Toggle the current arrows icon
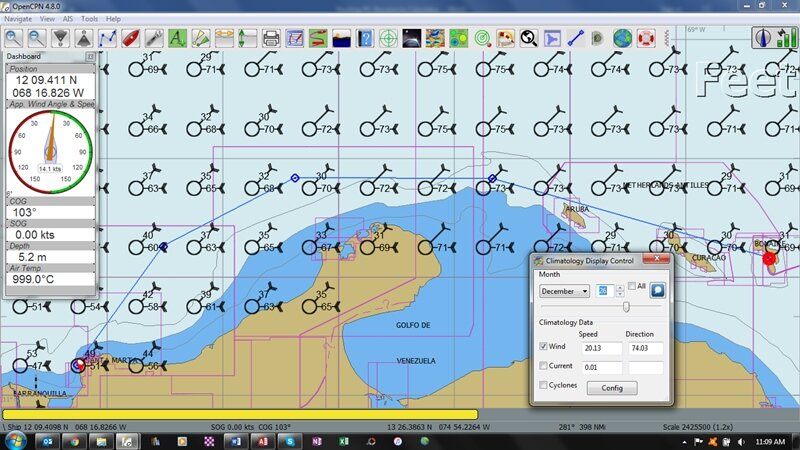 tap(224, 38)
